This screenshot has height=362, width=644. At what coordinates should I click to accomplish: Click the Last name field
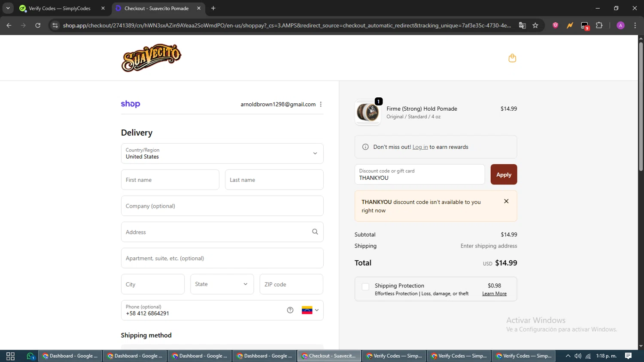pyautogui.click(x=274, y=180)
